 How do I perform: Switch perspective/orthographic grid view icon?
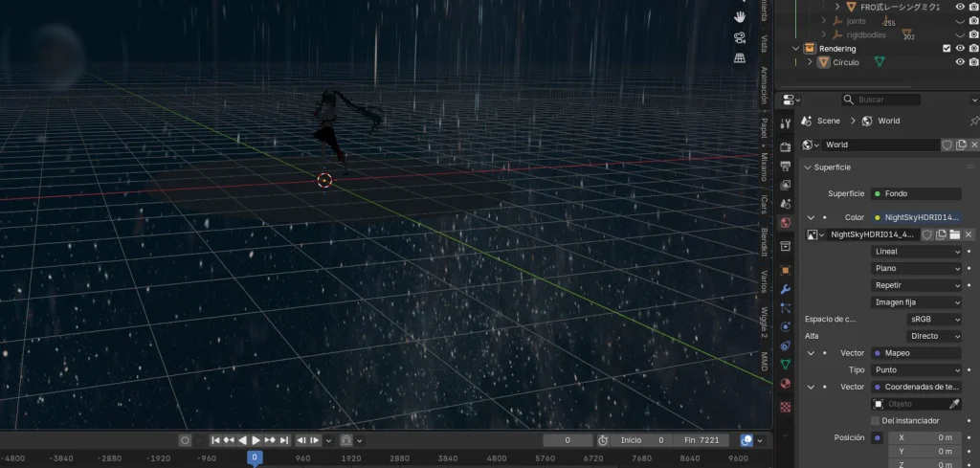pyautogui.click(x=740, y=58)
